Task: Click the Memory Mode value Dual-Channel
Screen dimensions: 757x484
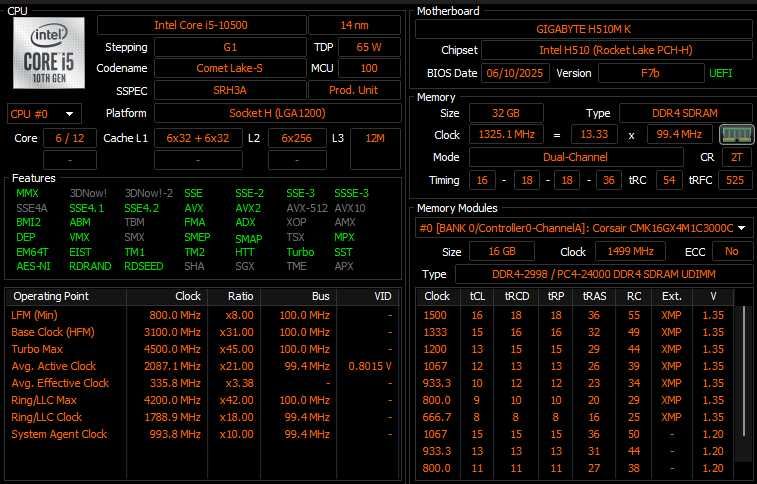Action: tap(576, 157)
